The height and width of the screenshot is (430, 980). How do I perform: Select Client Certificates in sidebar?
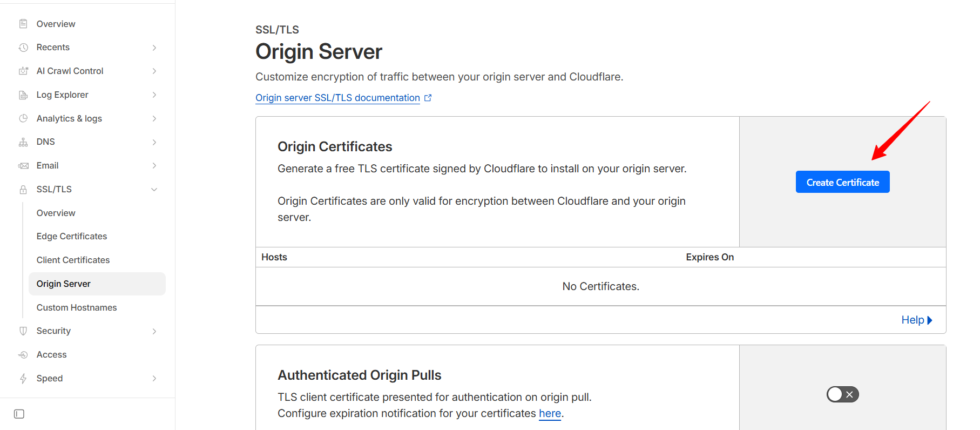(73, 260)
